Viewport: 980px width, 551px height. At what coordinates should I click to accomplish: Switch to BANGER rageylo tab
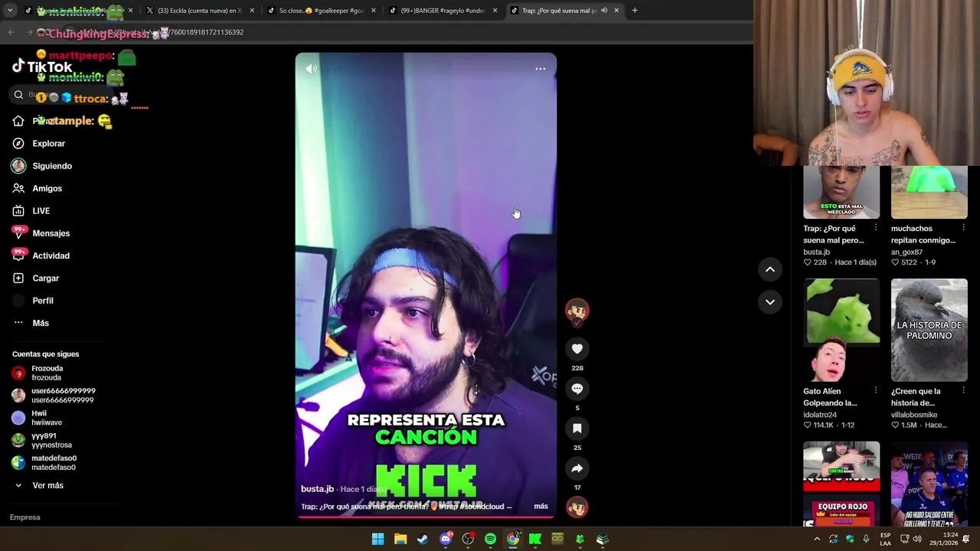click(x=442, y=11)
